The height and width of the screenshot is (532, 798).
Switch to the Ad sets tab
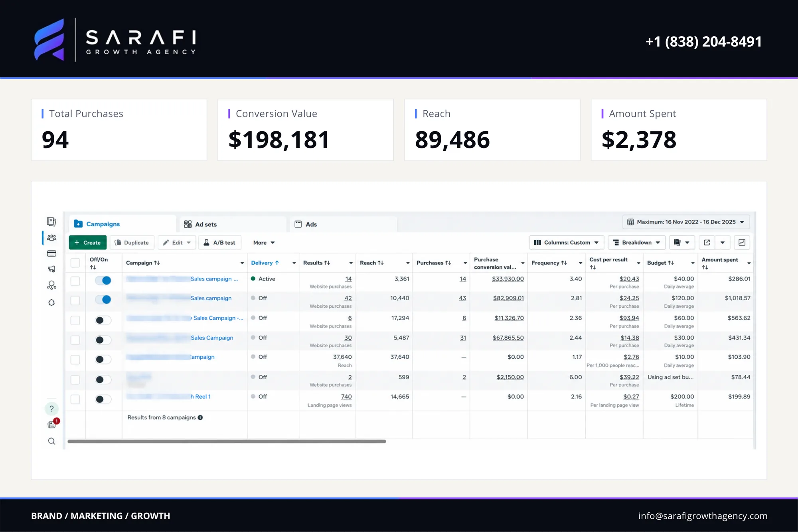(233, 224)
